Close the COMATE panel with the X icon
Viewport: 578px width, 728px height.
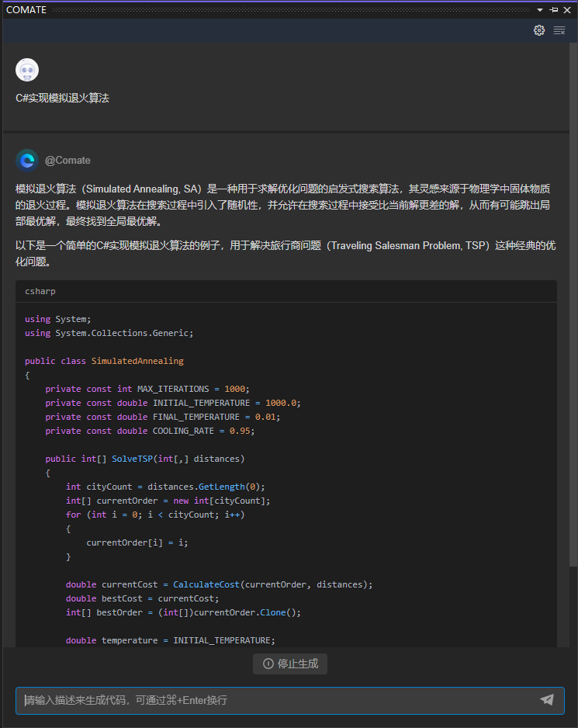coord(566,9)
